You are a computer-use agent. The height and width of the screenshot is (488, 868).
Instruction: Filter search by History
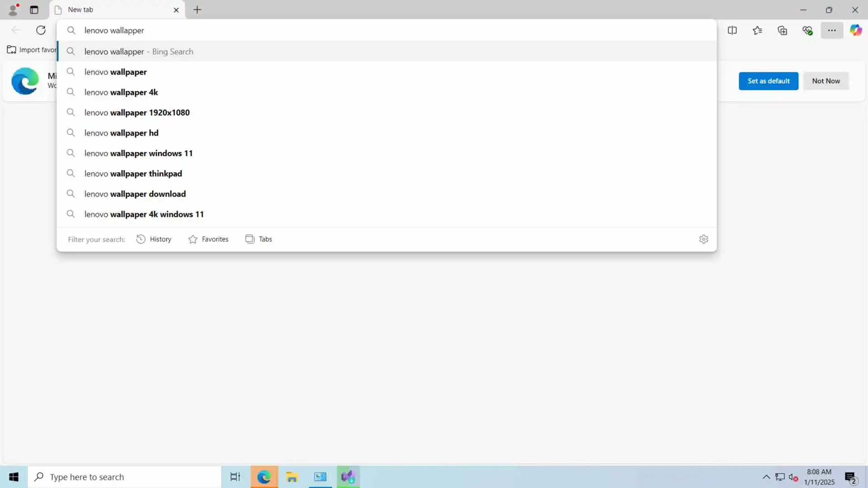[154, 239]
